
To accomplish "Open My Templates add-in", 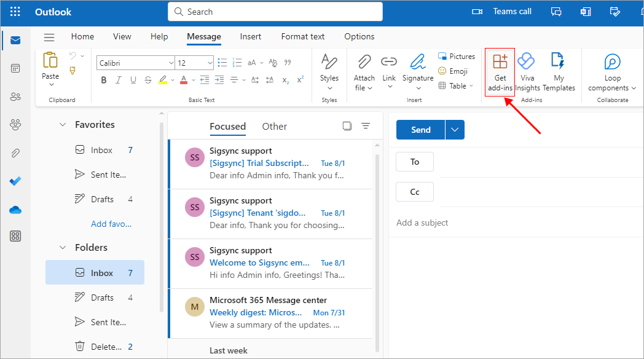I will tap(558, 62).
